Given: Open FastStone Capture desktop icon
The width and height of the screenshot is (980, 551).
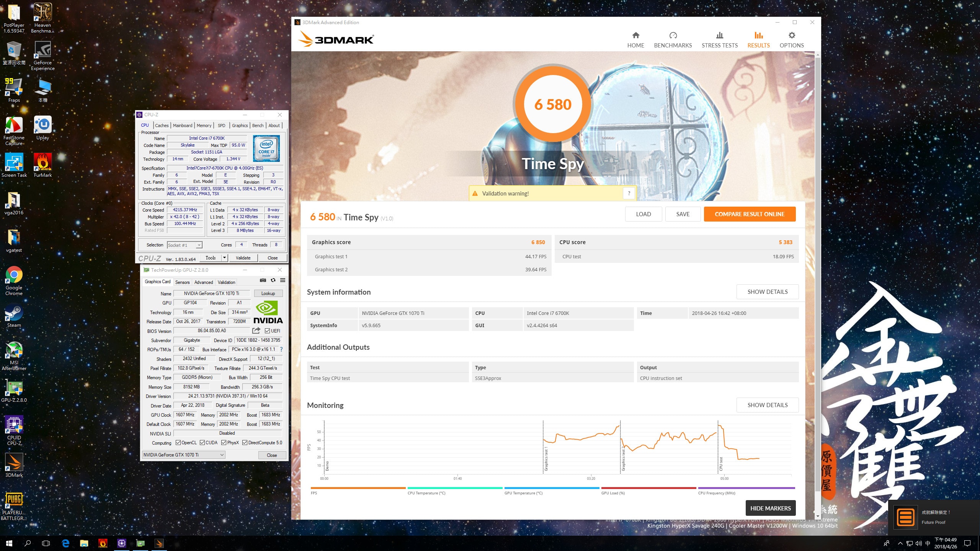Looking at the screenshot, I should click(x=14, y=131).
